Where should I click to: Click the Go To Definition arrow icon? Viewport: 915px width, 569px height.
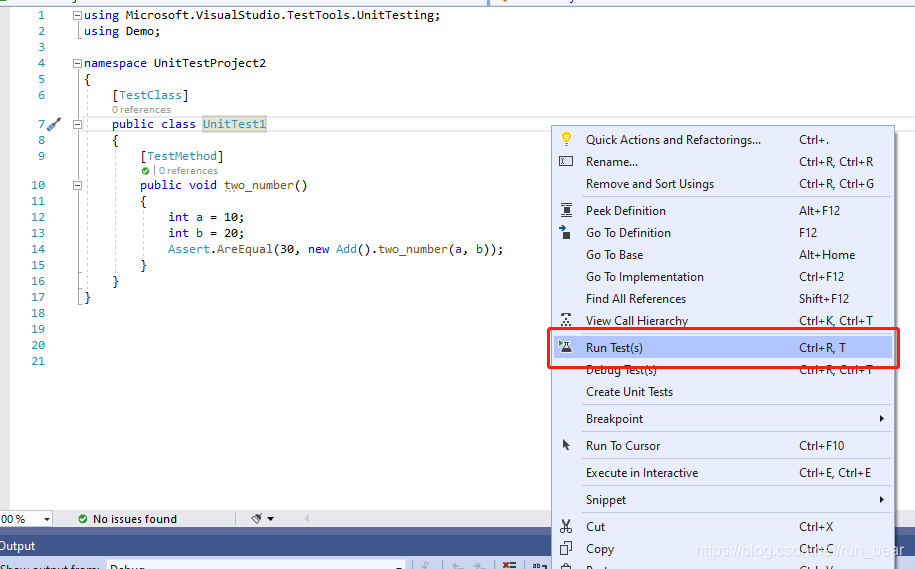(x=565, y=232)
